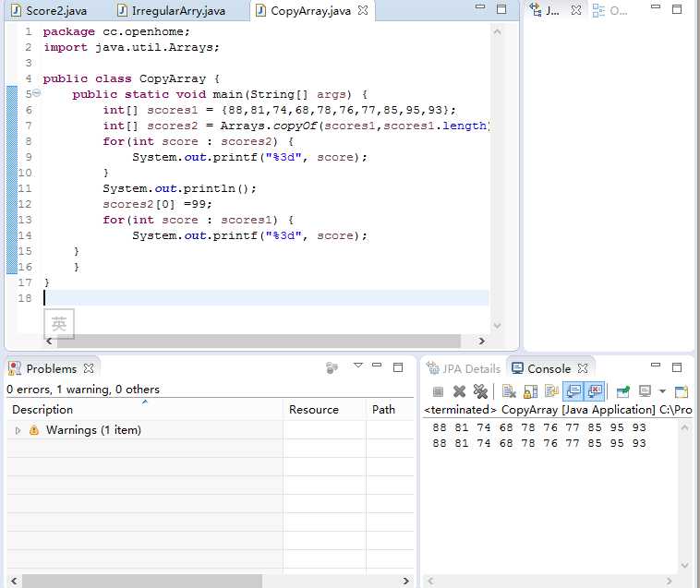Close the Problems view
This screenshot has width=700, height=588.
(x=89, y=368)
